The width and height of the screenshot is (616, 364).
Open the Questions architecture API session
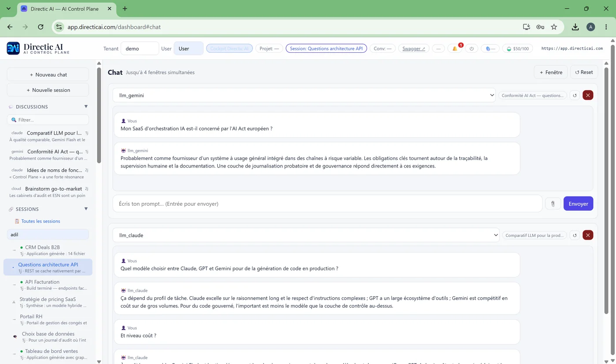[x=48, y=267]
